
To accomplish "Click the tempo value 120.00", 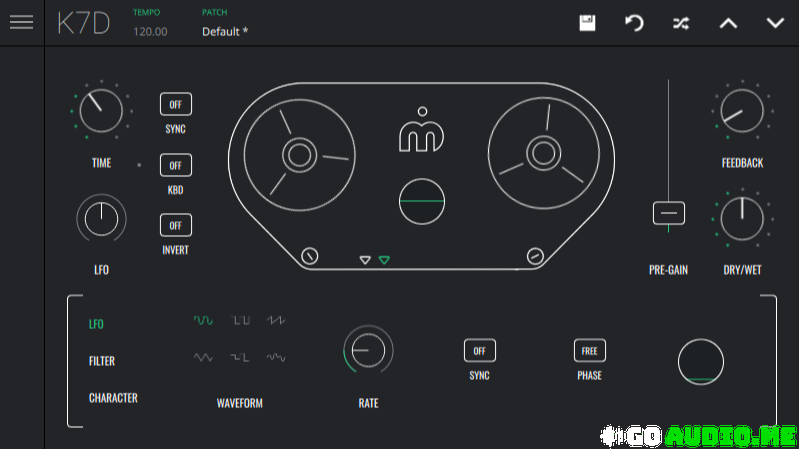I will click(150, 32).
